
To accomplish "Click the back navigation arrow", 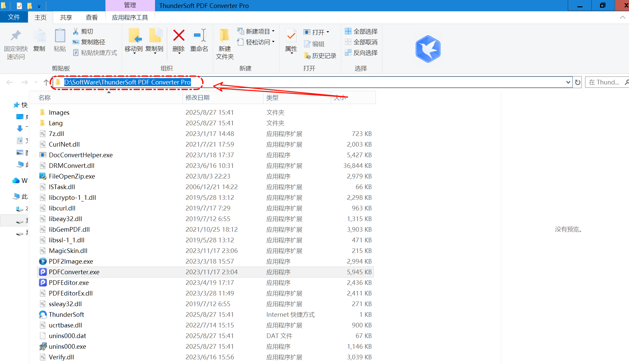I will [x=10, y=82].
